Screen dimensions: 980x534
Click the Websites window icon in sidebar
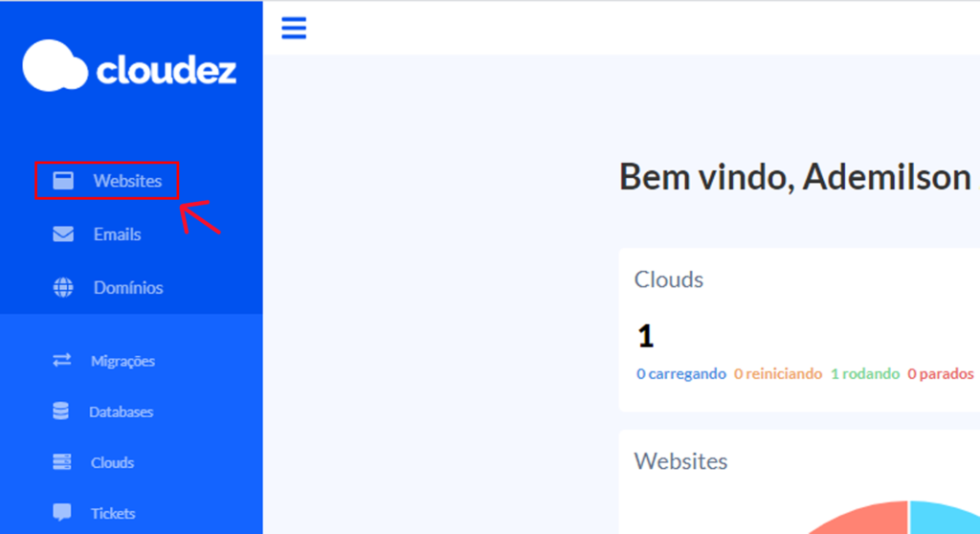[x=63, y=181]
